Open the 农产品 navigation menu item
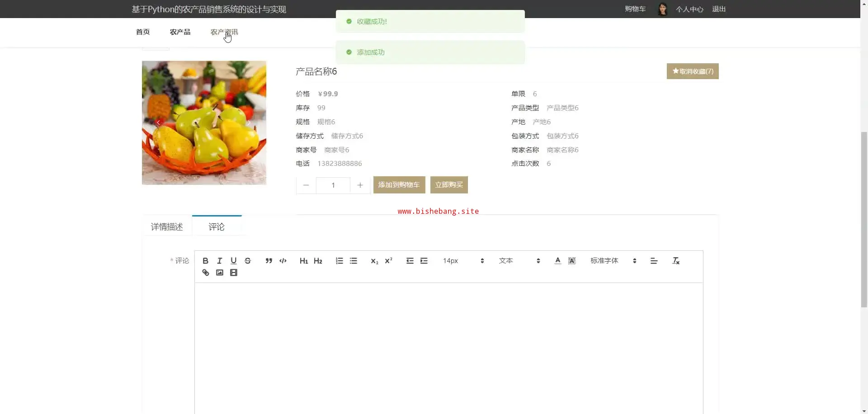This screenshot has height=414, width=868. click(x=180, y=32)
